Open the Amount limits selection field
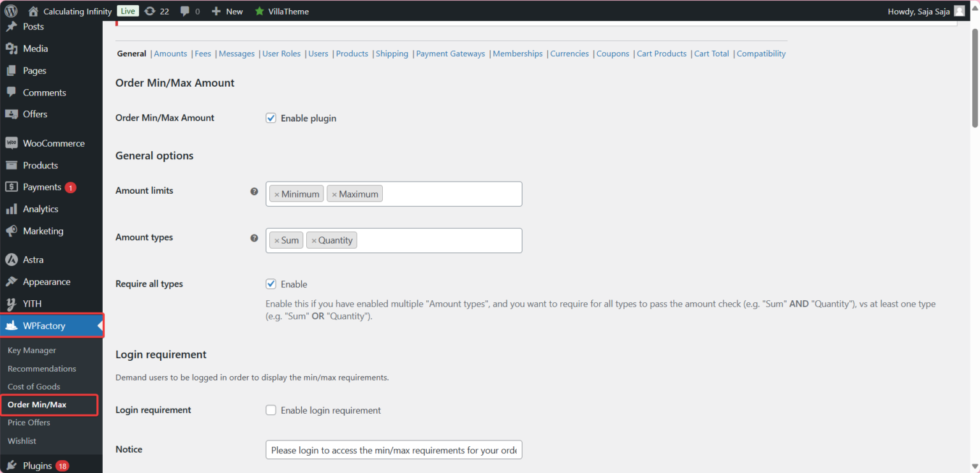This screenshot has height=473, width=980. [447, 194]
